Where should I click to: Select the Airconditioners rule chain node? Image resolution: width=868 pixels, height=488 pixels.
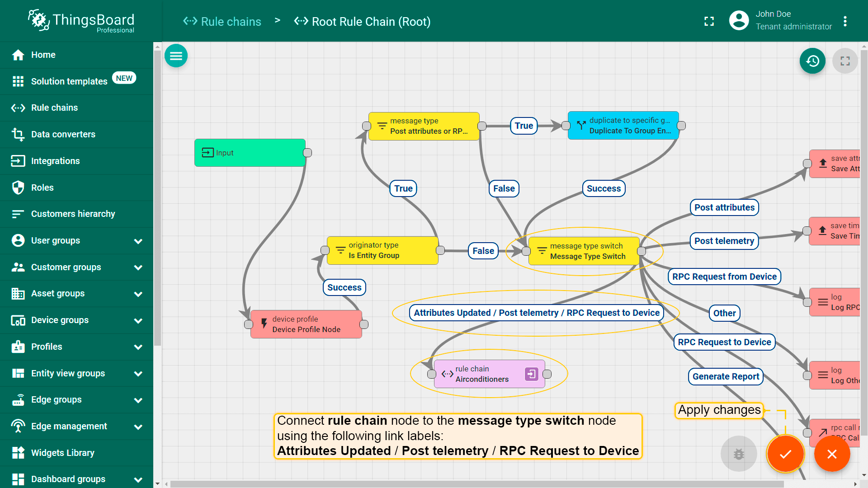coord(490,374)
